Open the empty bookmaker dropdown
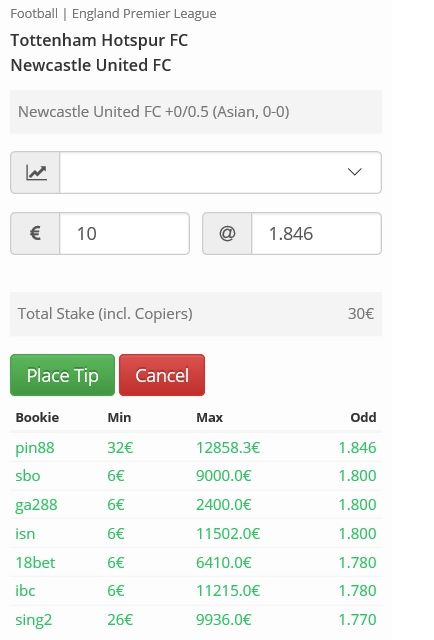The height and width of the screenshot is (640, 434). click(x=220, y=172)
